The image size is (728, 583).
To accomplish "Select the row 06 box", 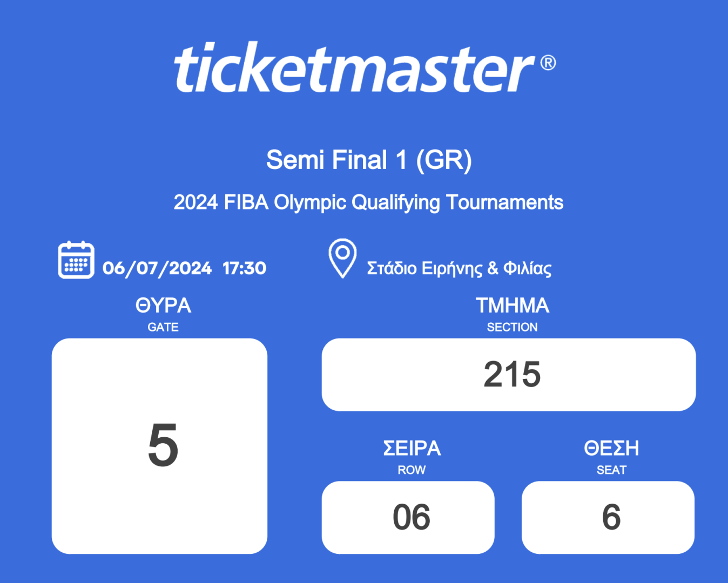I will (x=408, y=517).
